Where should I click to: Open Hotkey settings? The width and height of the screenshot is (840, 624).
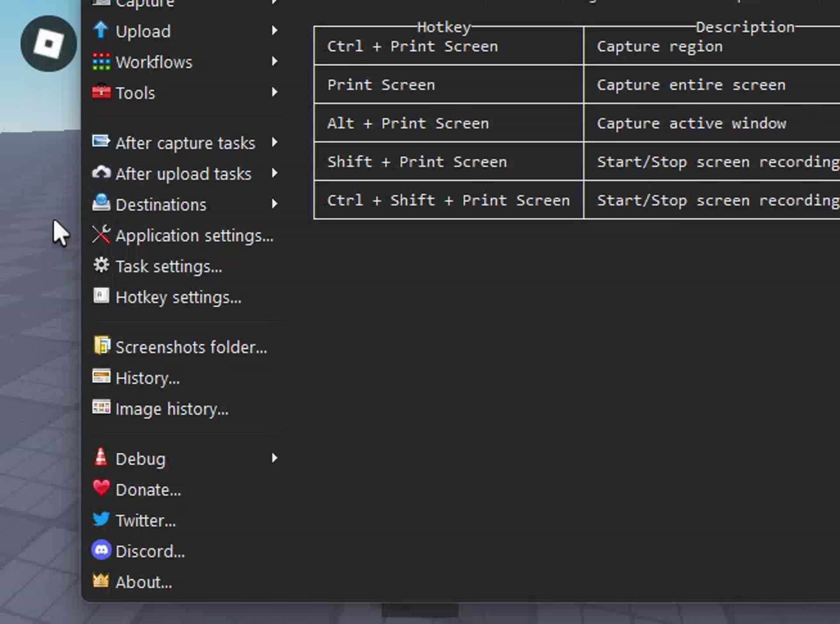[x=178, y=298]
